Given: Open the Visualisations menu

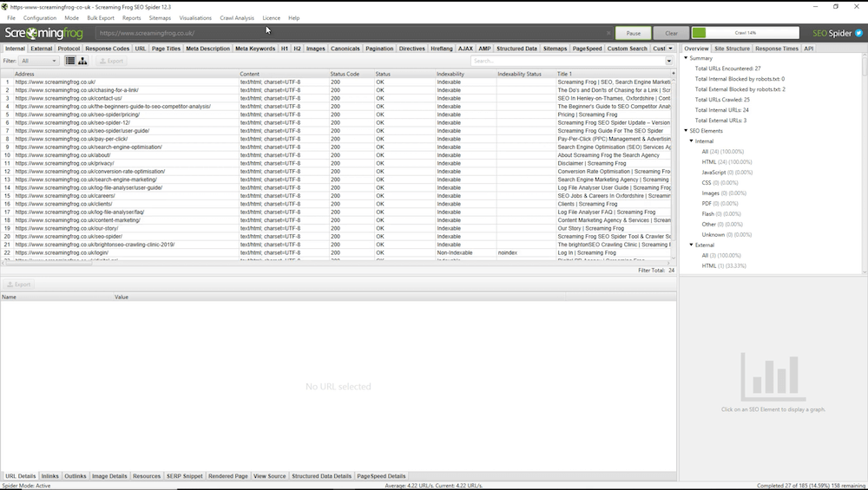Looking at the screenshot, I should pos(195,17).
